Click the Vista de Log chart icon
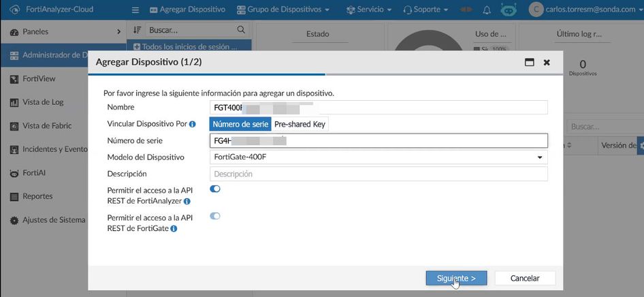The width and height of the screenshot is (644, 297). 14,102
